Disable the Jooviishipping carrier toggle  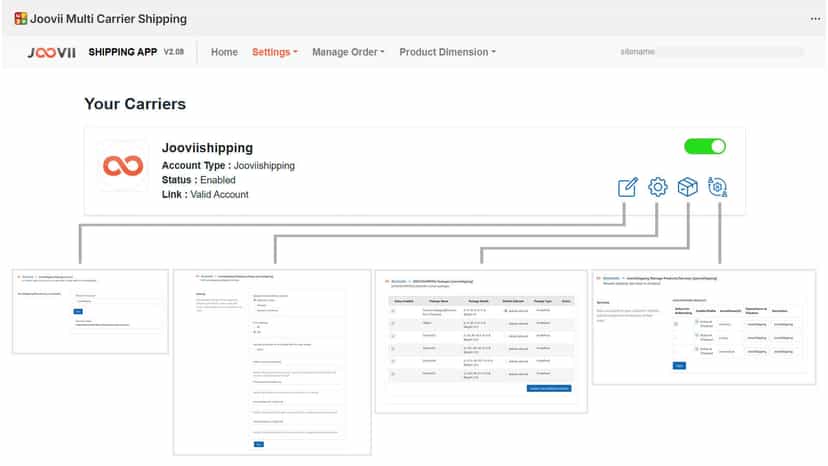705,146
